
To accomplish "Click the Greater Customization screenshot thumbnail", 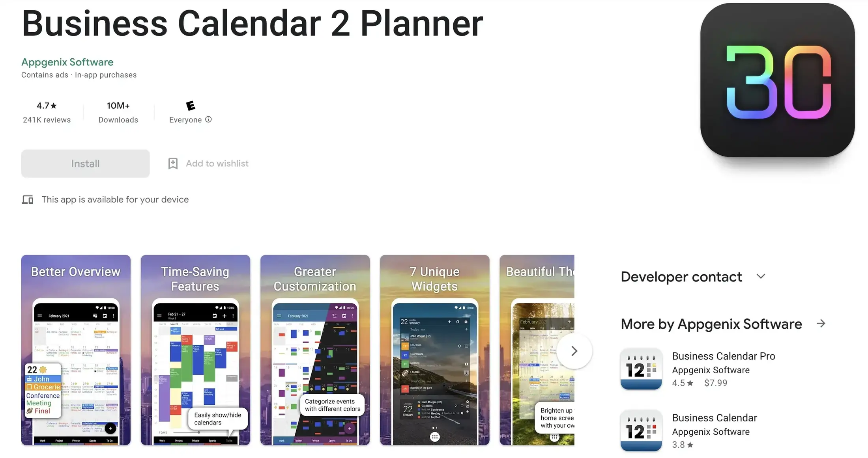I will click(315, 350).
